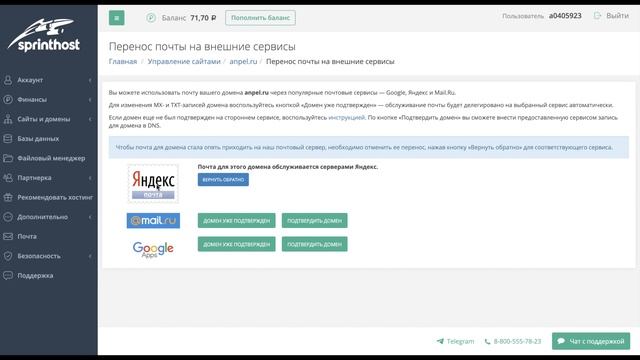Screen dimensions: 640x360
Task: Click the logout icon beside Выйти
Action: coord(598,16)
